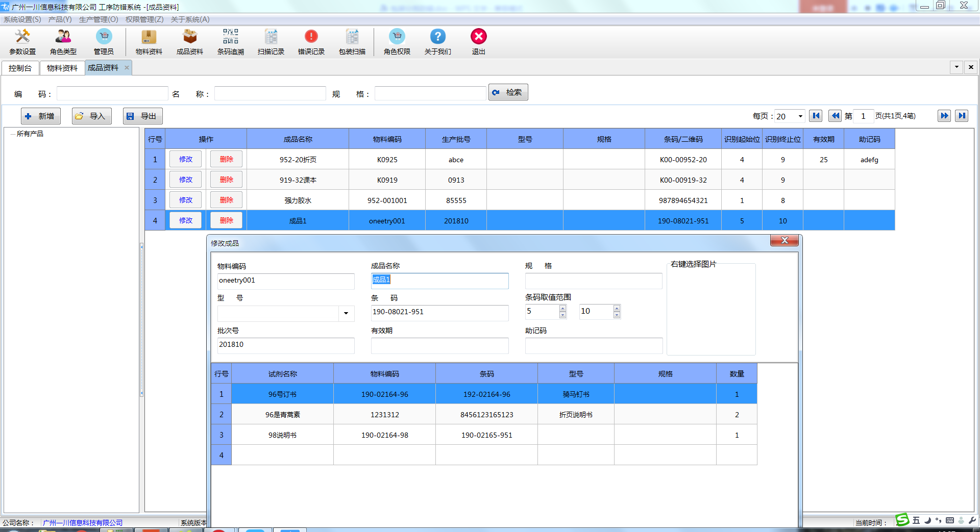Open the 物料资料 materials toolbar icon
This screenshot has height=532, width=980.
pyautogui.click(x=149, y=42)
